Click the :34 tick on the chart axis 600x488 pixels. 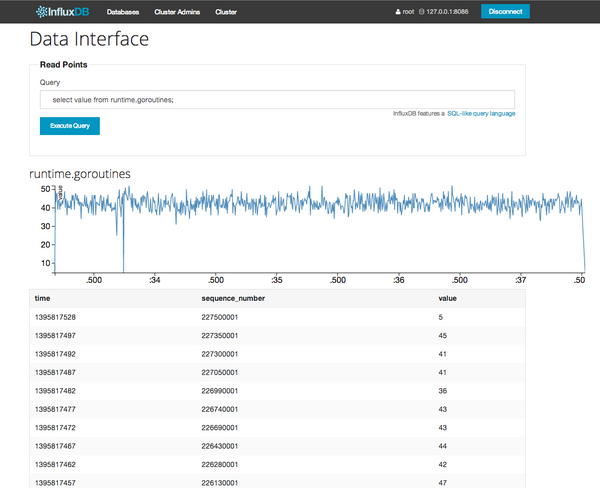point(155,280)
